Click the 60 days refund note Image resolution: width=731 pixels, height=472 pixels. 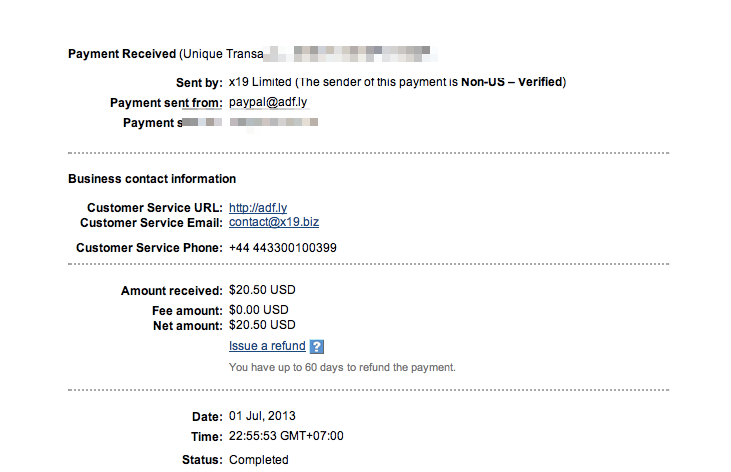point(342,367)
